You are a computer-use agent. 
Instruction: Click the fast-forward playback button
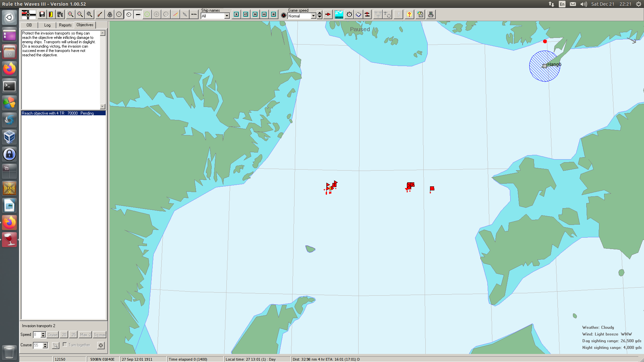pyautogui.click(x=264, y=14)
